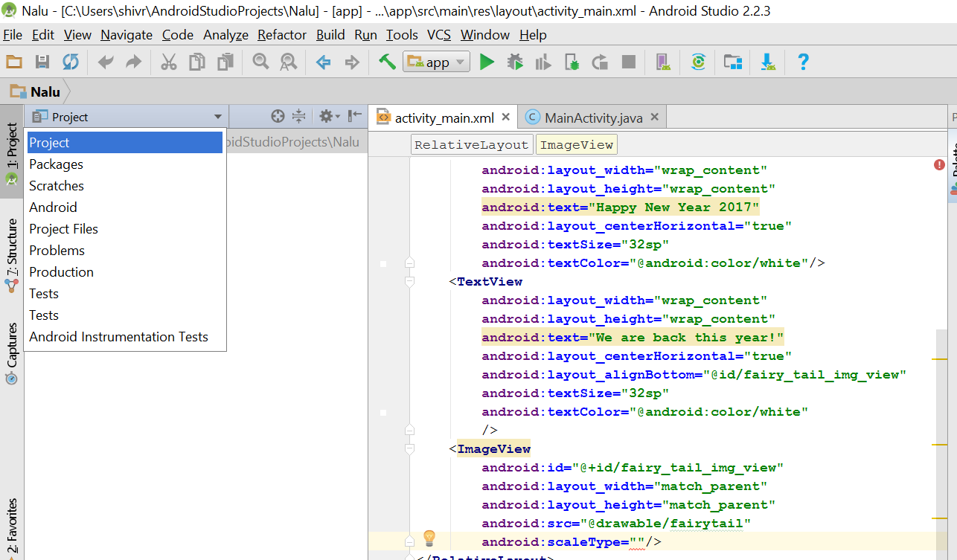This screenshot has width=957, height=560.
Task: Toggle the 7: Structure side tool button
Action: [x=11, y=257]
